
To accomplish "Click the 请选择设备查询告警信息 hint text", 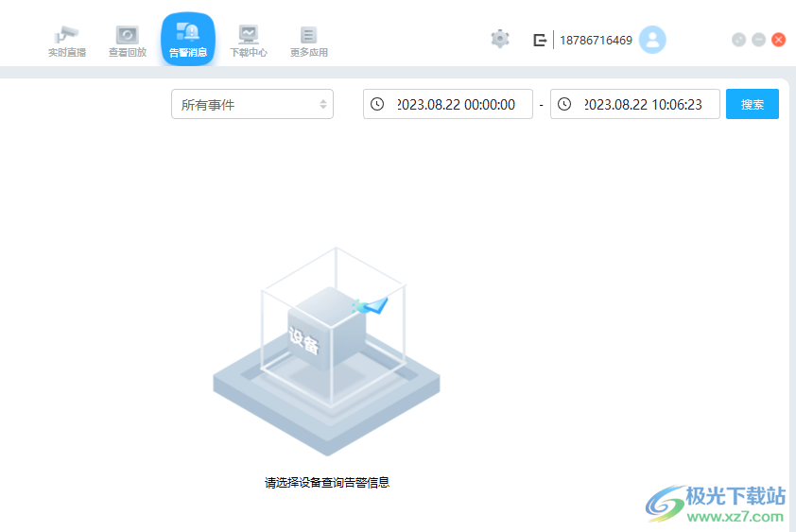I will [327, 483].
